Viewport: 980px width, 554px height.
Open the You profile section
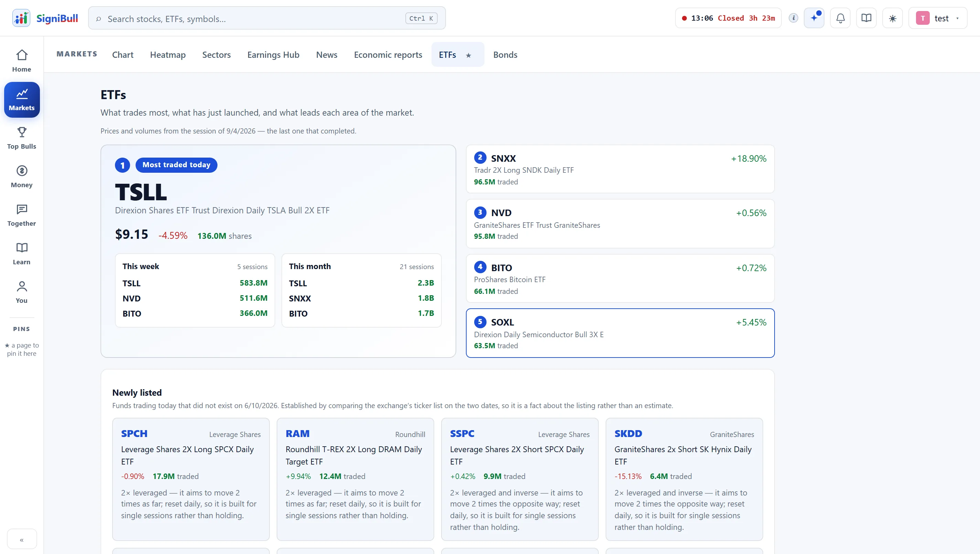pyautogui.click(x=22, y=292)
